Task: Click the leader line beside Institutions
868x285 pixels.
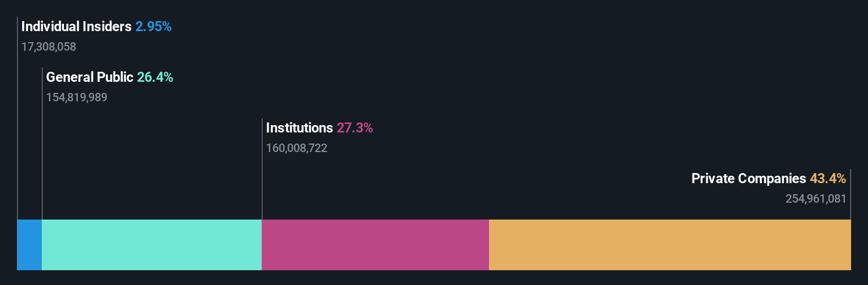Action: [x=262, y=169]
